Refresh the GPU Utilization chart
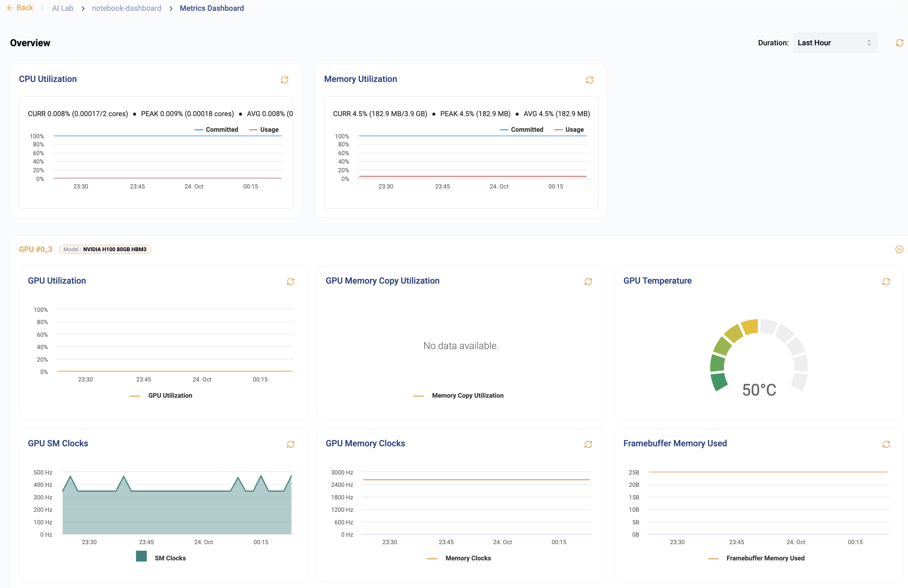This screenshot has width=908, height=588. (291, 282)
